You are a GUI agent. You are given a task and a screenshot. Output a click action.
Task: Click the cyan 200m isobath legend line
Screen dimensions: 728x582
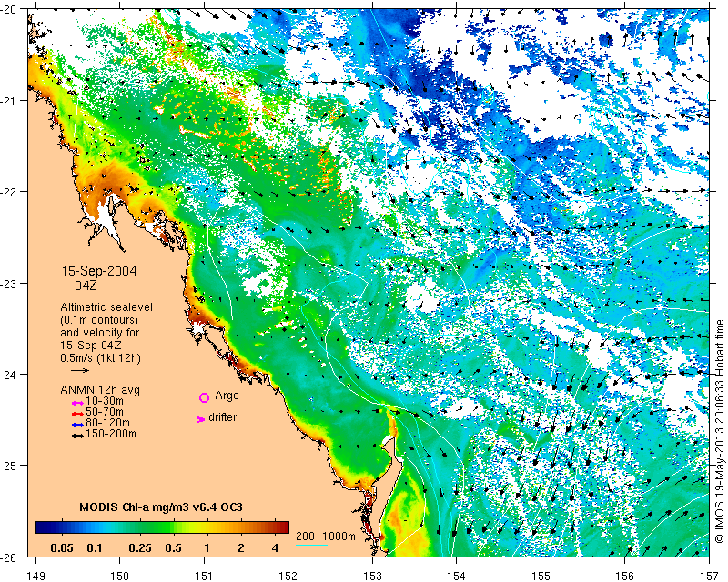pyautogui.click(x=312, y=545)
